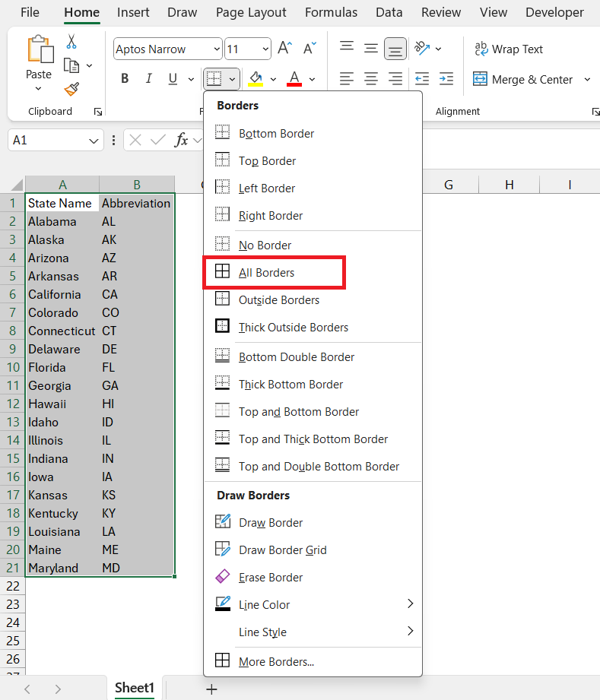Image resolution: width=600 pixels, height=700 pixels.
Task: Click column G header
Action: tap(449, 185)
